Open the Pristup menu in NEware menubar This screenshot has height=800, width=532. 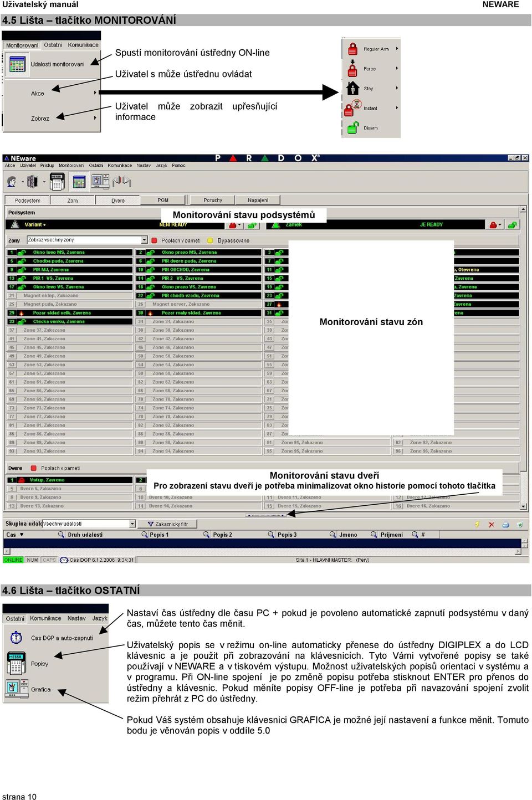click(x=48, y=166)
